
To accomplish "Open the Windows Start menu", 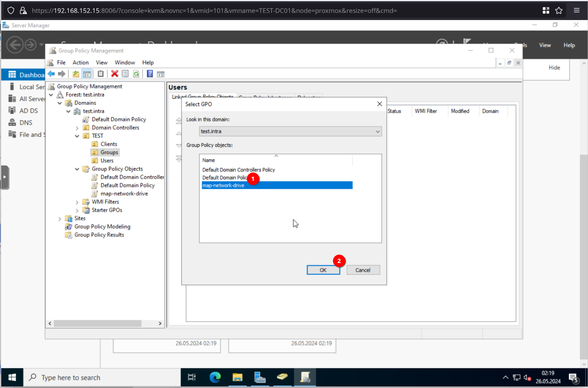I will tap(12, 377).
